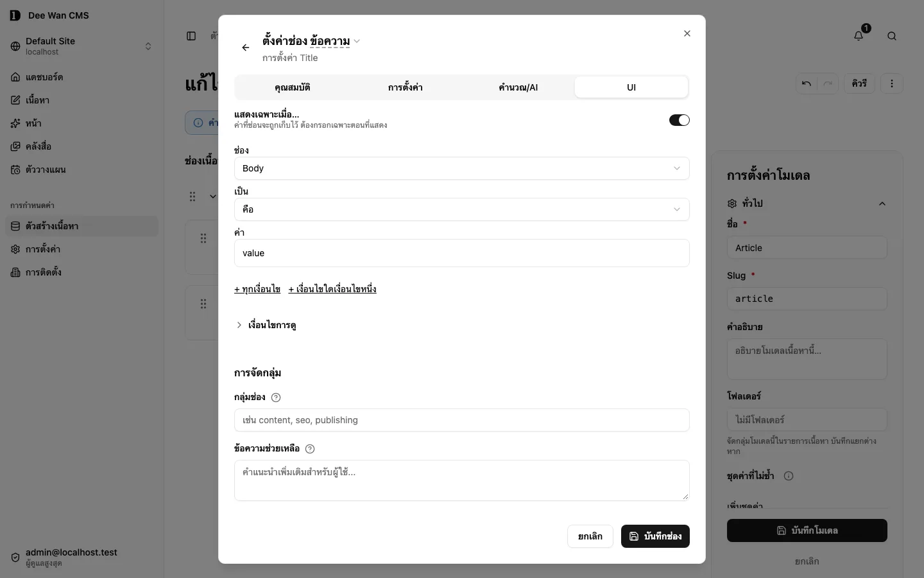Click help icon beside กลุ่มช่อง

point(276,398)
